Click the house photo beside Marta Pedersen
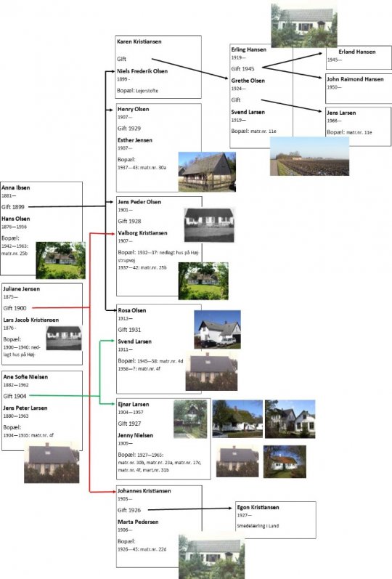 211,556
